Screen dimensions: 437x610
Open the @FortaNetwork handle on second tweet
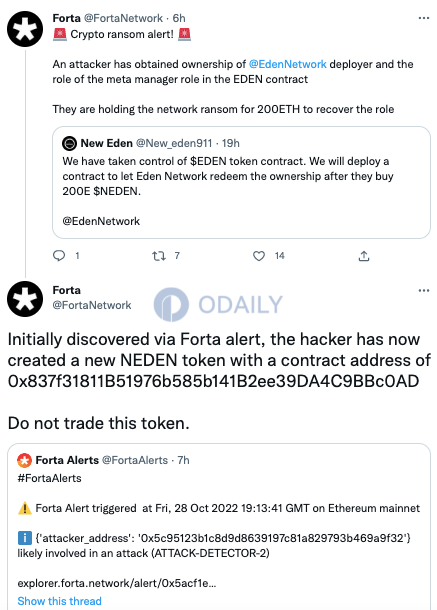coord(92,305)
